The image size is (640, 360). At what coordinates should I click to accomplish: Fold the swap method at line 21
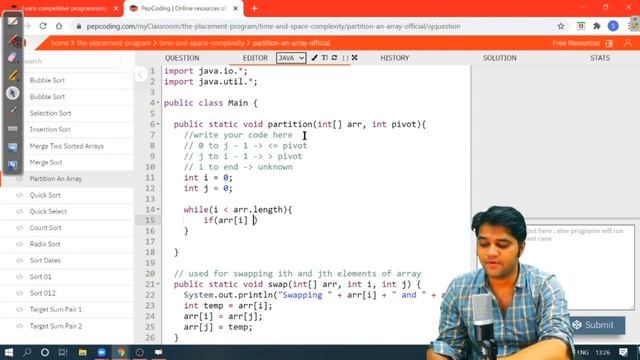[x=158, y=284]
